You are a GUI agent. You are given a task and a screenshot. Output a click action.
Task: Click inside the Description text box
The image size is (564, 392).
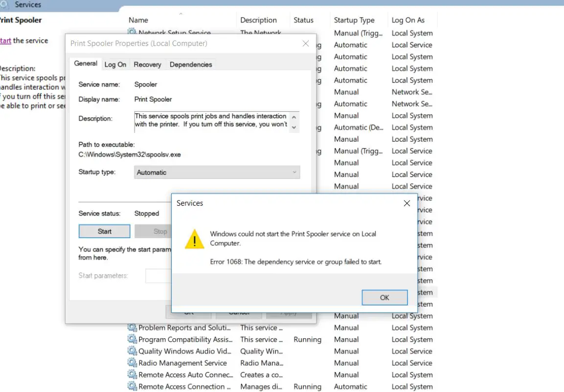pos(211,121)
